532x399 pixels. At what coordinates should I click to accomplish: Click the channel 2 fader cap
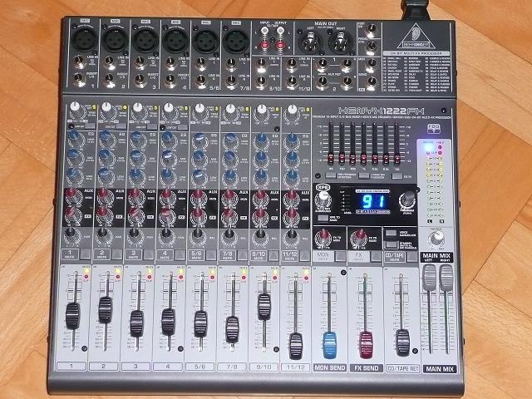pyautogui.click(x=106, y=310)
